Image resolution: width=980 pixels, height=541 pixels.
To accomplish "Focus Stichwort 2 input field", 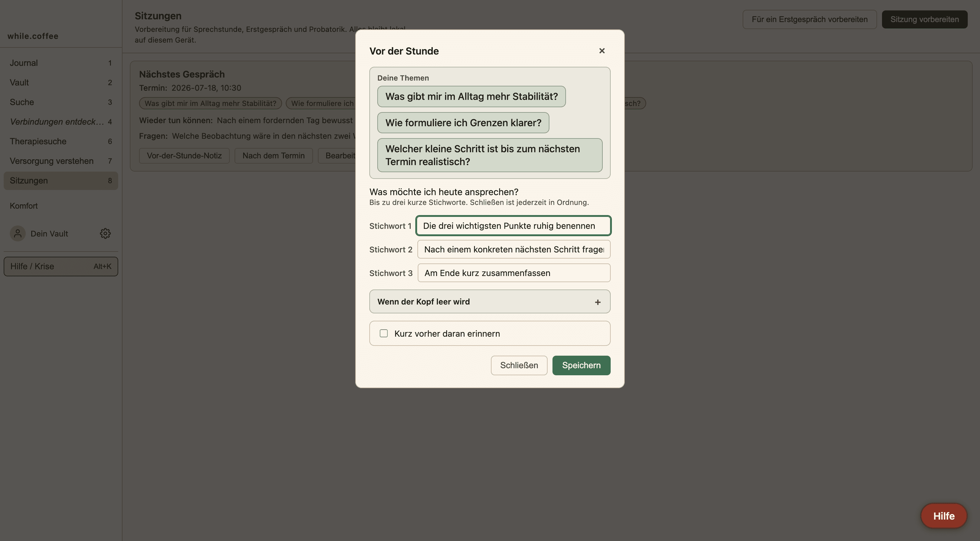I will [x=514, y=249].
